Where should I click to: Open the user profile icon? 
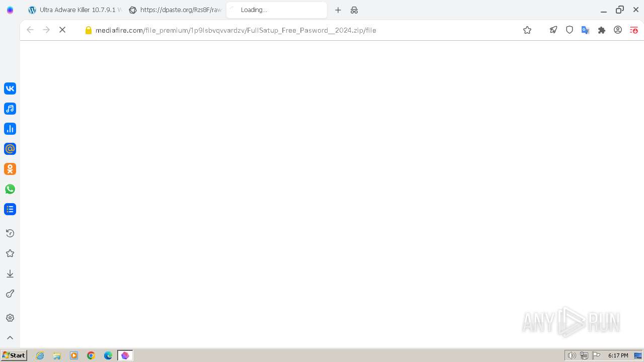tap(618, 30)
